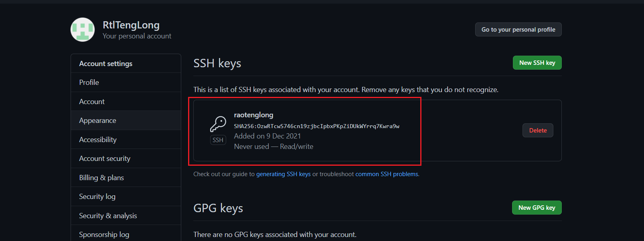Select Account in the settings sidebar
This screenshot has height=241, width=644.
coord(91,101)
